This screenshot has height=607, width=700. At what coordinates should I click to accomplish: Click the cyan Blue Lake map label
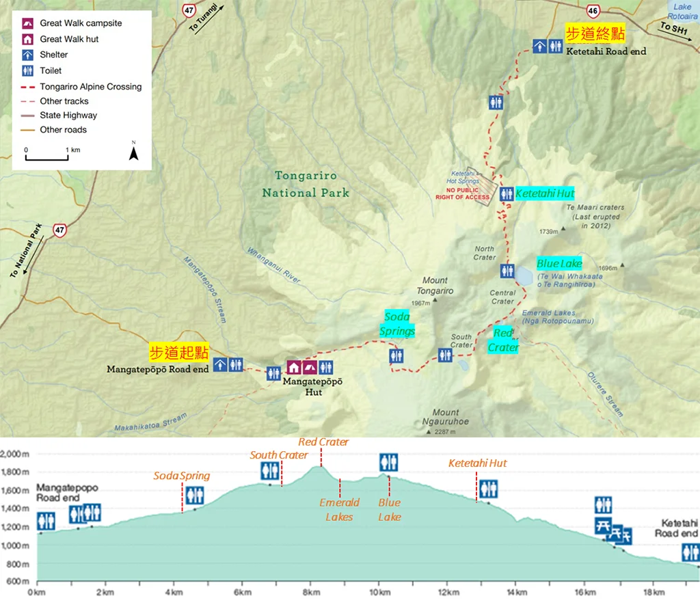tap(559, 264)
